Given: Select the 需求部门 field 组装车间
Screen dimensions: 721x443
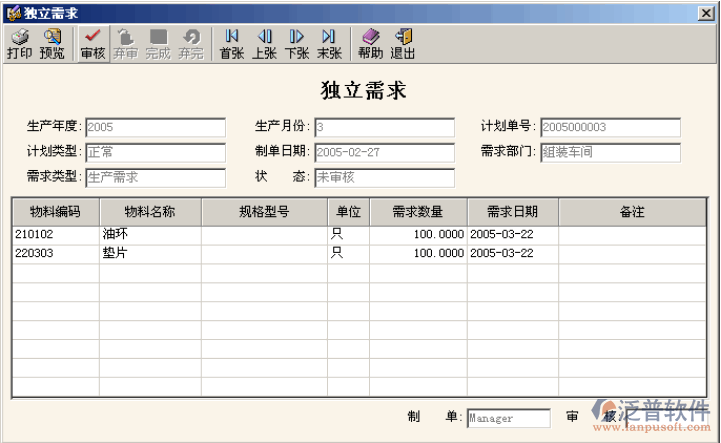Looking at the screenshot, I should [x=610, y=153].
